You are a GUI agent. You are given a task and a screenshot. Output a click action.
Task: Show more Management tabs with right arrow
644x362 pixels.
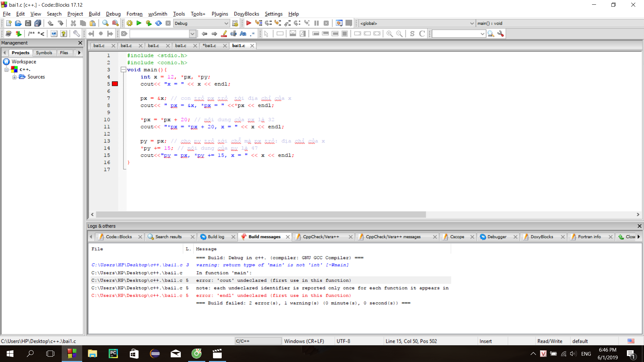tap(79, 53)
